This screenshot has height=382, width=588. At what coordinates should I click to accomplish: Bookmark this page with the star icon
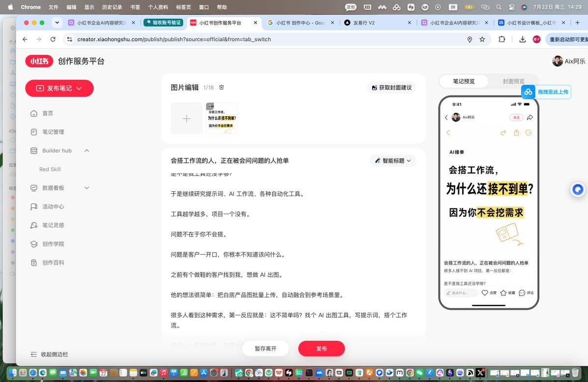(482, 39)
